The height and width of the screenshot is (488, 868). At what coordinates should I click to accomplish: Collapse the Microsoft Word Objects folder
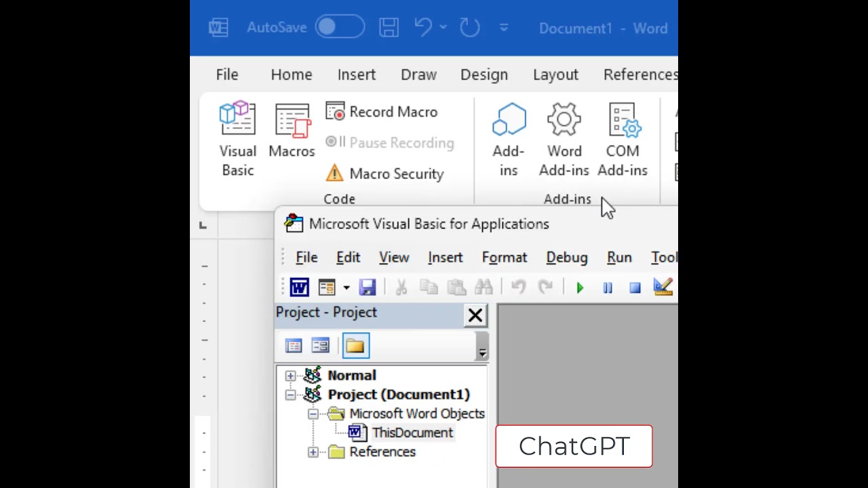click(313, 413)
